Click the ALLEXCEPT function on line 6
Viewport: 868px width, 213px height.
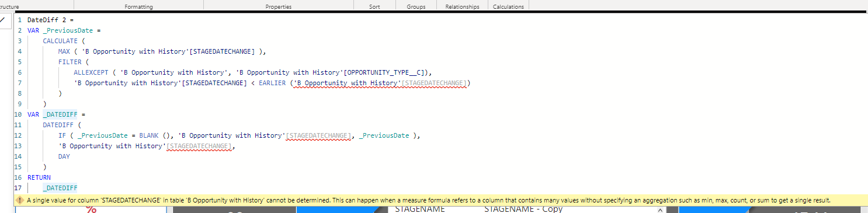point(91,72)
